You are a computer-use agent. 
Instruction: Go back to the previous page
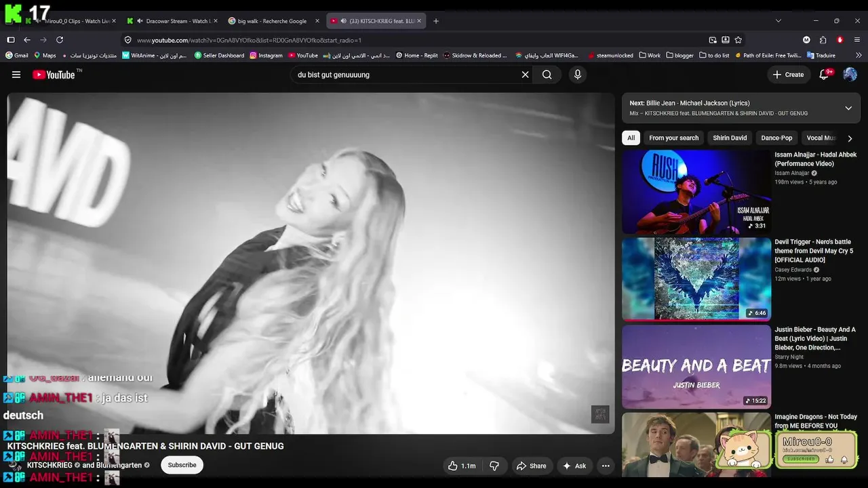tap(27, 40)
